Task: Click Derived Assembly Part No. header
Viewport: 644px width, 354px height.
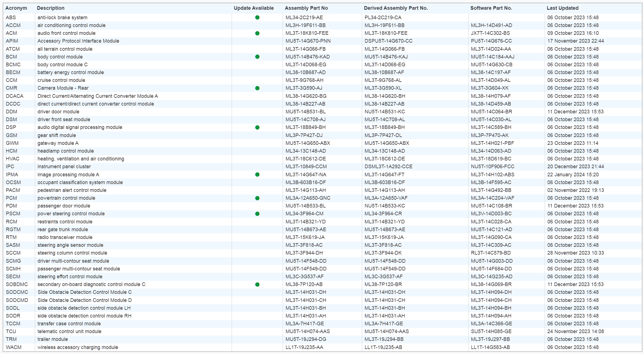Action: point(396,8)
